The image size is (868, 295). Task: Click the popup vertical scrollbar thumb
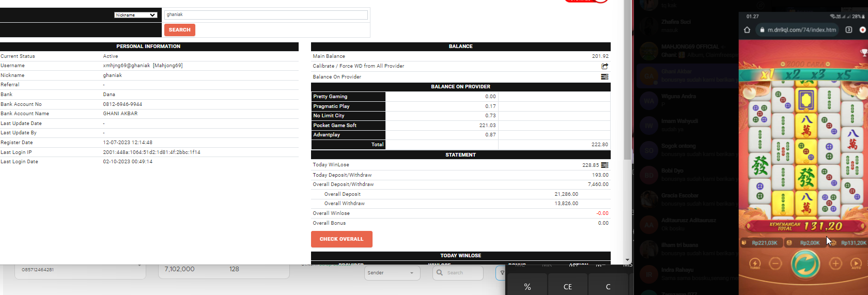pos(628,80)
